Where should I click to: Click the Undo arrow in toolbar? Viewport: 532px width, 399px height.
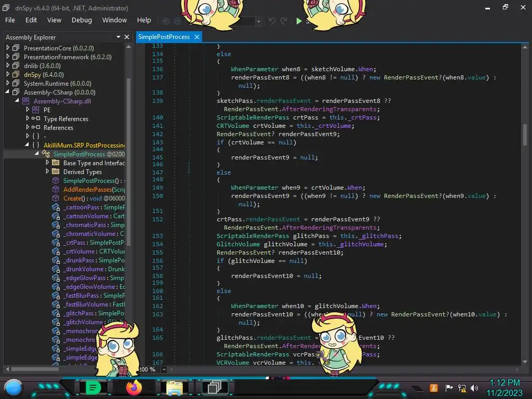coord(272,21)
